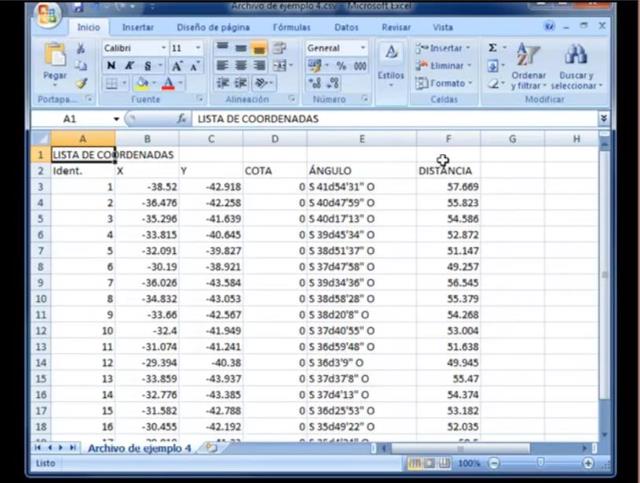Open the Formato cells button

tap(444, 83)
